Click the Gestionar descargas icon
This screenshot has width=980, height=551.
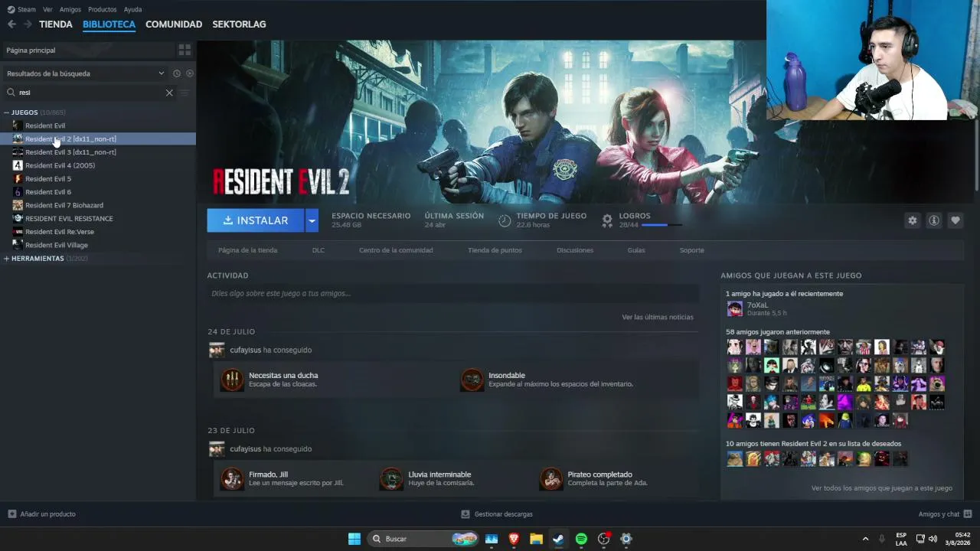[465, 514]
